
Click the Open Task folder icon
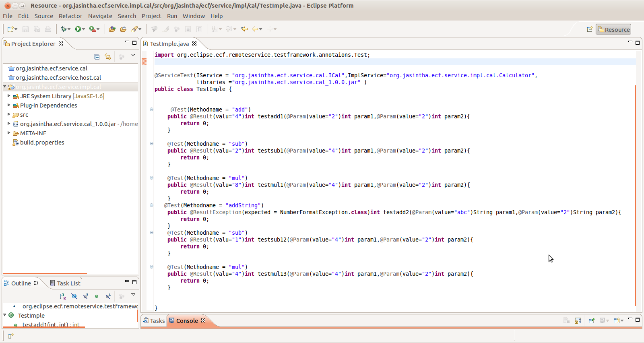coord(123,29)
